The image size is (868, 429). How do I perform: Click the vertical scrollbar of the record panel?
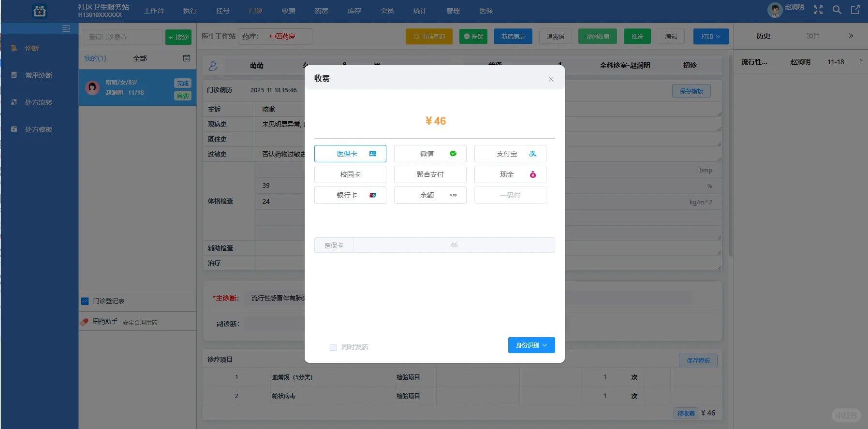tap(730, 155)
